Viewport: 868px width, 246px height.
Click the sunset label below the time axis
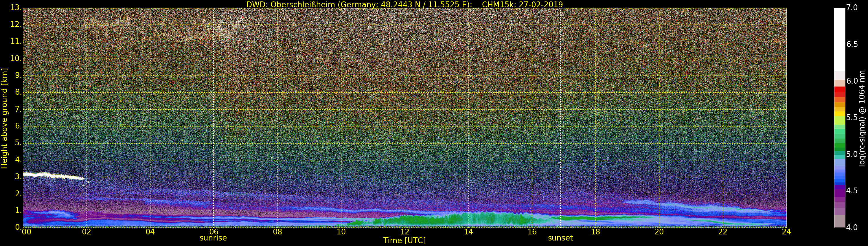click(560, 238)
